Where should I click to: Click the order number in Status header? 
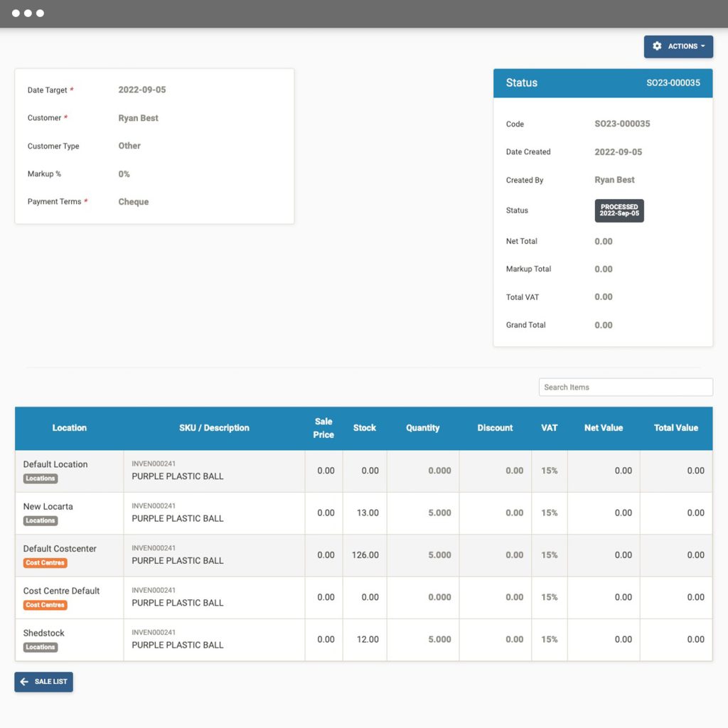tap(673, 83)
